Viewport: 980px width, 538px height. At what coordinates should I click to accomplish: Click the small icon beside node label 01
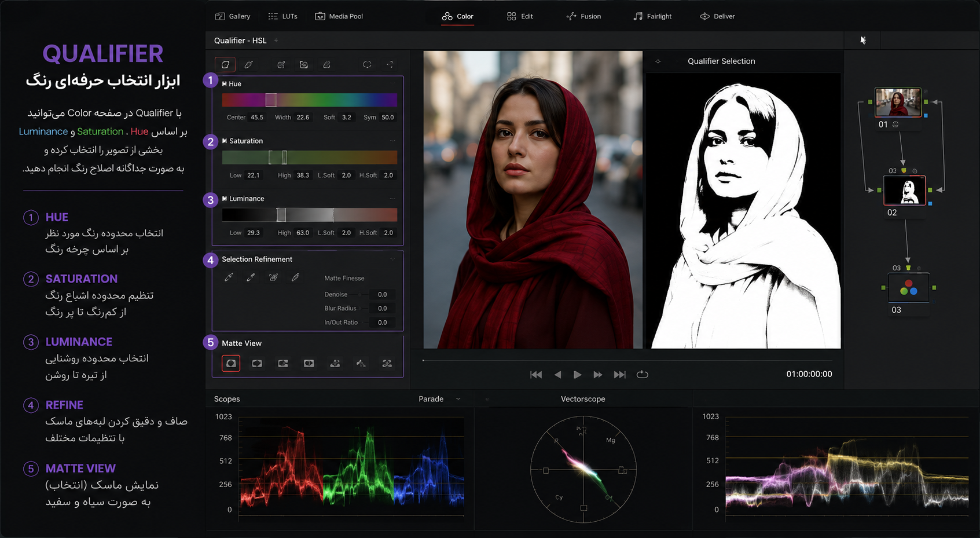pos(895,125)
